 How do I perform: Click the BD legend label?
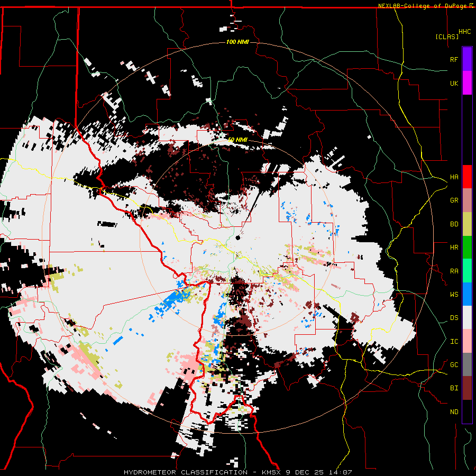coord(454,224)
